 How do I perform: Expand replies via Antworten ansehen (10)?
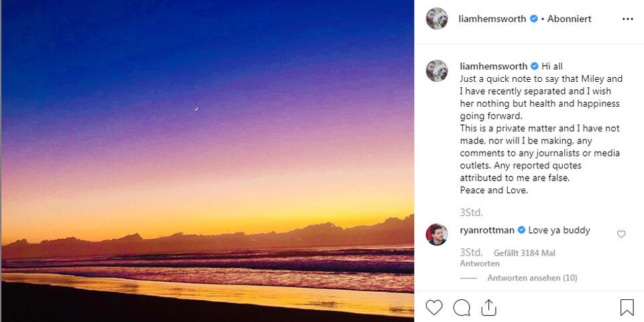pos(532,278)
